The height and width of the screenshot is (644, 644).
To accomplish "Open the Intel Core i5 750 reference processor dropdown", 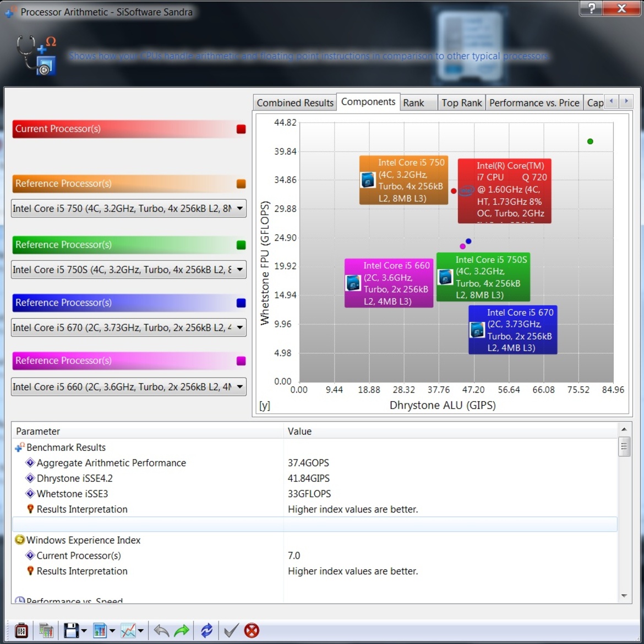I will [x=129, y=209].
